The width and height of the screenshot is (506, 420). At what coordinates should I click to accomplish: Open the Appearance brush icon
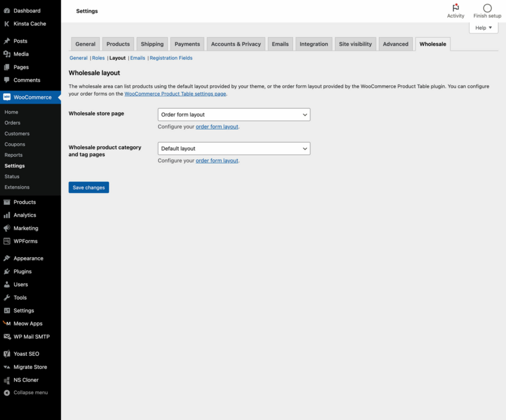click(7, 258)
